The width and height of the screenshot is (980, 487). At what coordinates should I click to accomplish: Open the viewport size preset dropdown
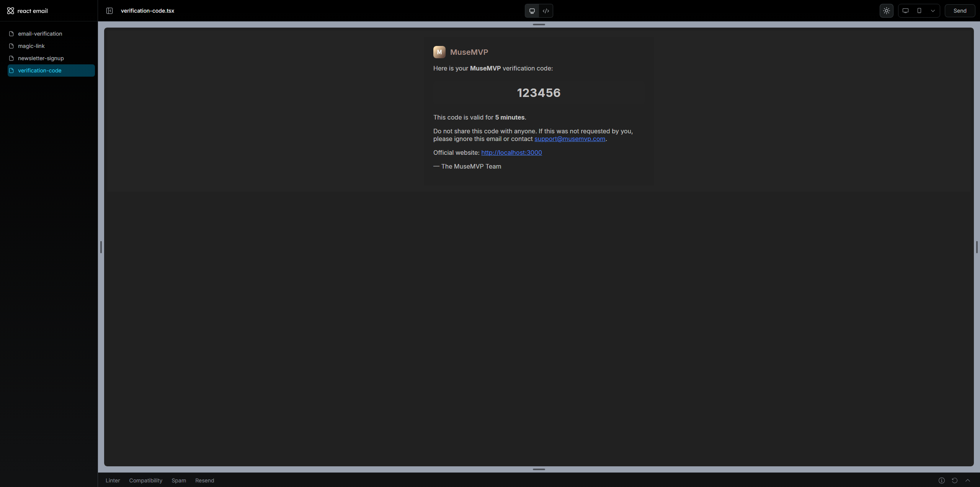tap(933, 11)
